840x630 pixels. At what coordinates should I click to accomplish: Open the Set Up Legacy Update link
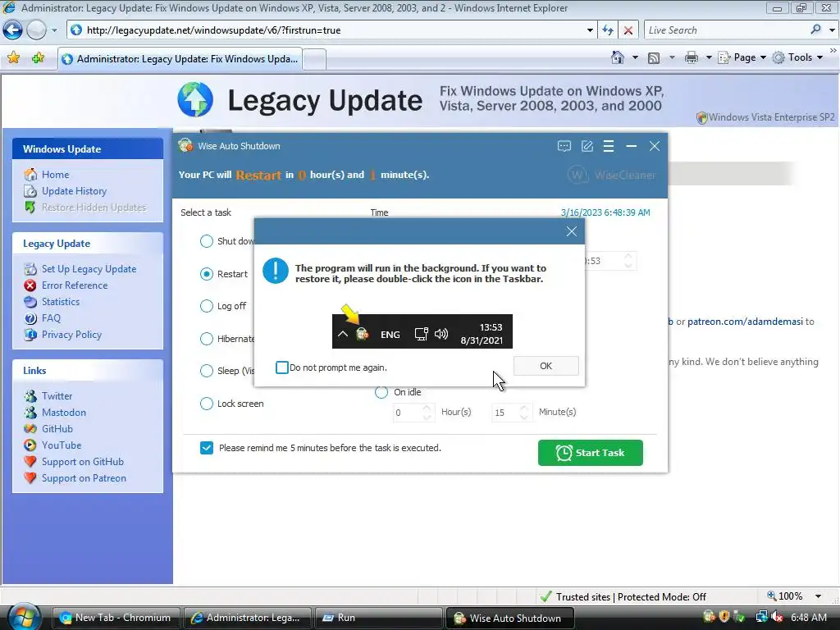(89, 269)
